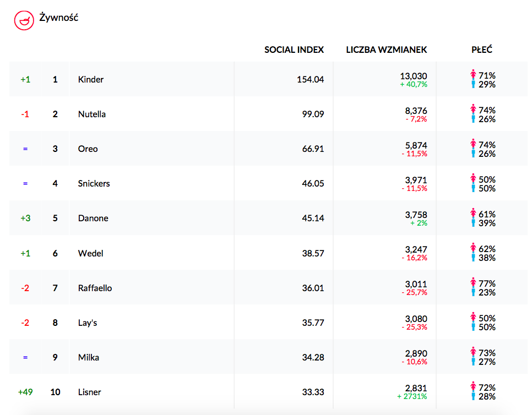Click the female icon in Raffaello row
The image size is (532, 415).
click(473, 283)
